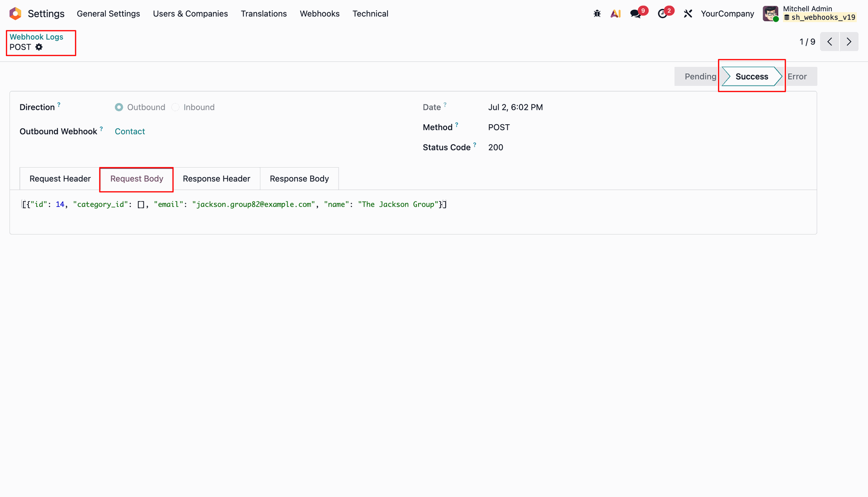Viewport: 868px width, 497px height.
Task: Go to next record arrow
Action: [849, 42]
